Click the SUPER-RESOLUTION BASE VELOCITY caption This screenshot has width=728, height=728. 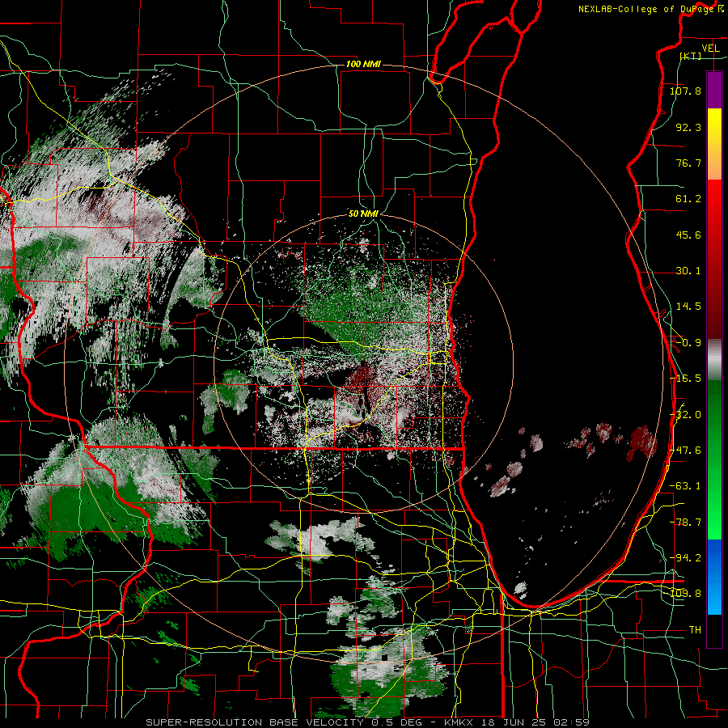tap(255, 722)
